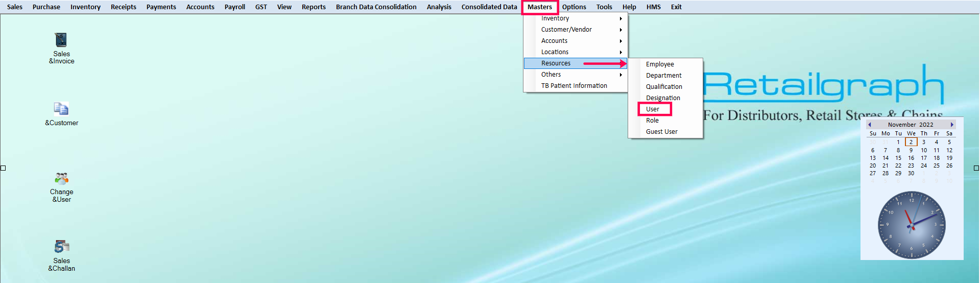Select Department from Resources submenu

(665, 76)
